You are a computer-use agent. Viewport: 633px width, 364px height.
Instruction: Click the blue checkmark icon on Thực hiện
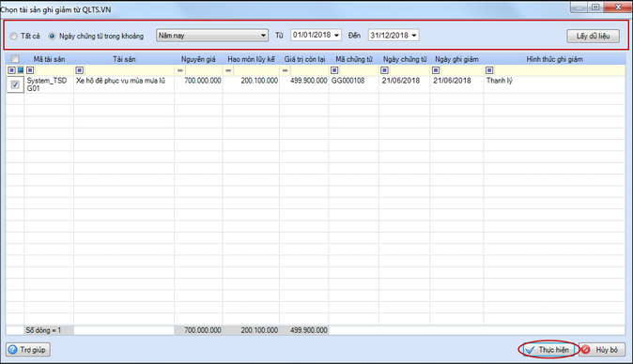pyautogui.click(x=531, y=350)
